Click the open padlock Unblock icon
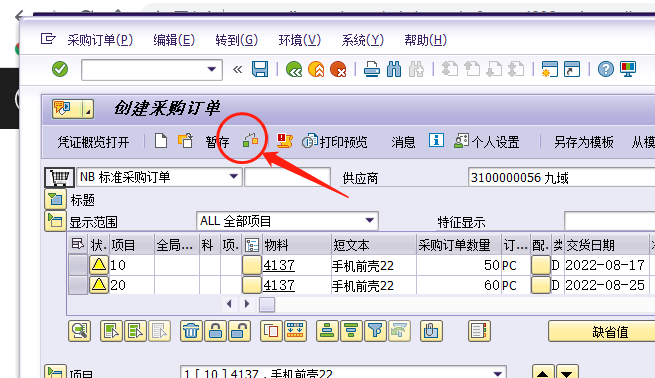The width and height of the screenshot is (655, 378). 240,331
